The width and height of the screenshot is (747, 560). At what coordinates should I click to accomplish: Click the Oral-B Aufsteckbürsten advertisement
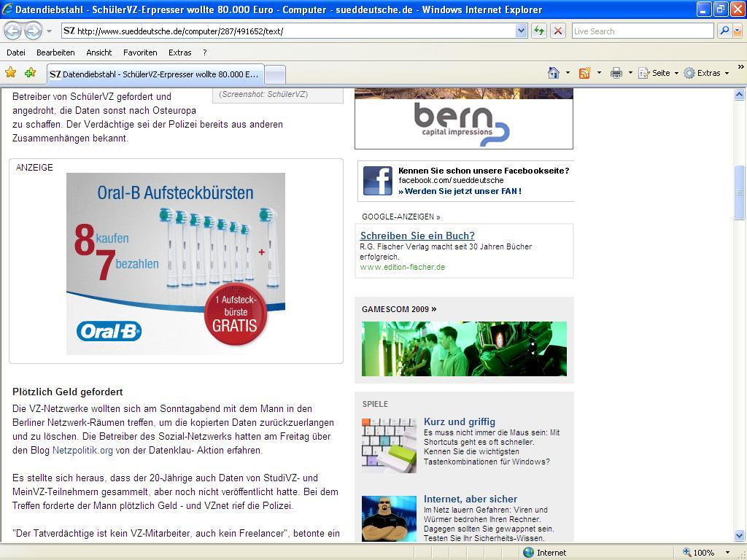176,263
